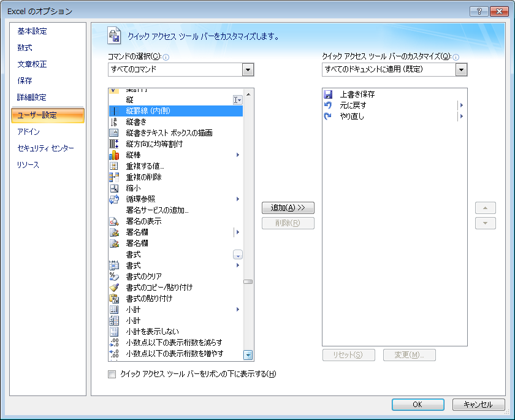
Task: Click the 小数点以下の表示桁数を減らす decrease decimal icon
Action: (x=115, y=342)
